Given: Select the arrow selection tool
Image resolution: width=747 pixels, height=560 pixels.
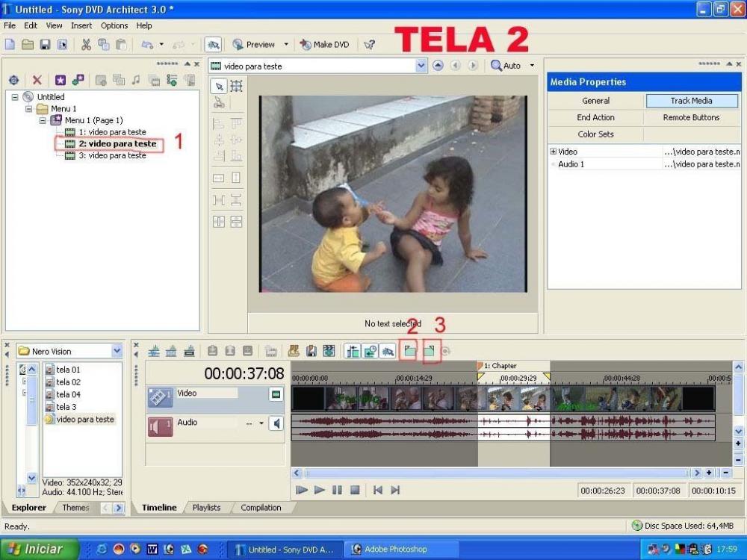Looking at the screenshot, I should (x=218, y=86).
